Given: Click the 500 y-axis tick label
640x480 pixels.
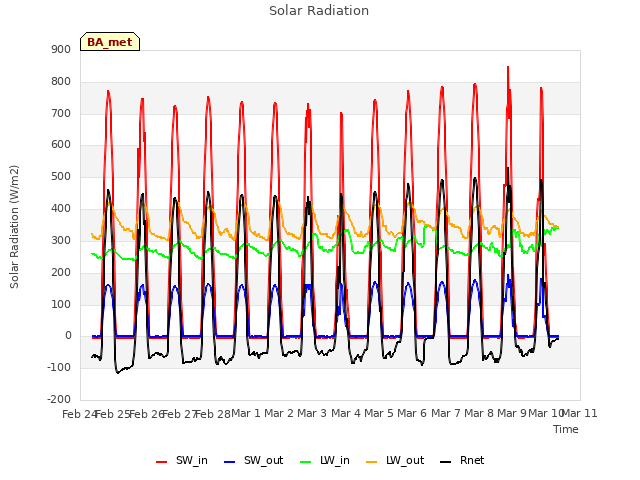Looking at the screenshot, I should (x=61, y=177).
